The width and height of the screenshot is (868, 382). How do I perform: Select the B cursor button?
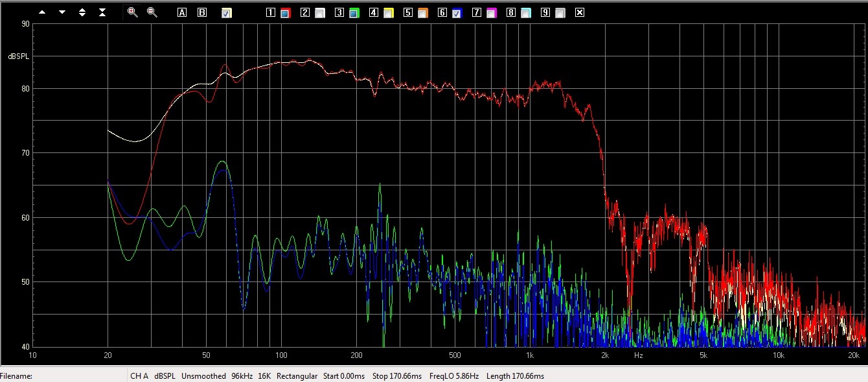pos(202,12)
